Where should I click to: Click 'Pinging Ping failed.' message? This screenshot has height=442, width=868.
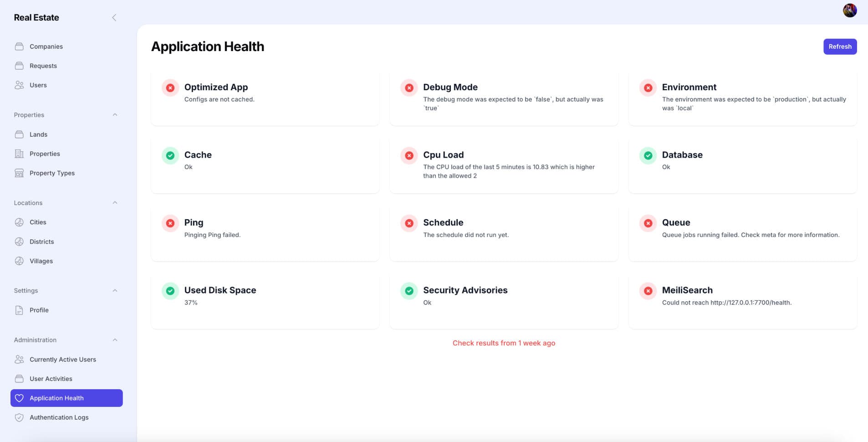click(x=212, y=235)
